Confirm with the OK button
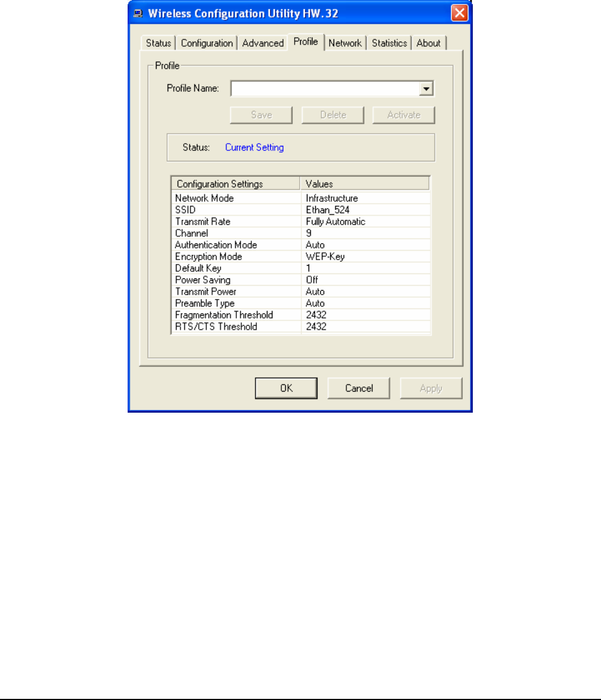Image resolution: width=601 pixels, height=700 pixels. tap(286, 388)
